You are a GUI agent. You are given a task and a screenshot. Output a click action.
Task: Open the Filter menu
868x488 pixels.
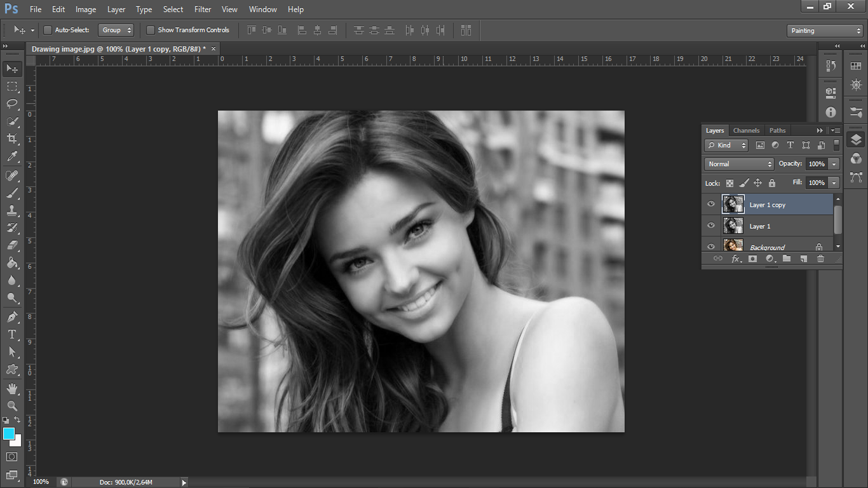point(203,10)
